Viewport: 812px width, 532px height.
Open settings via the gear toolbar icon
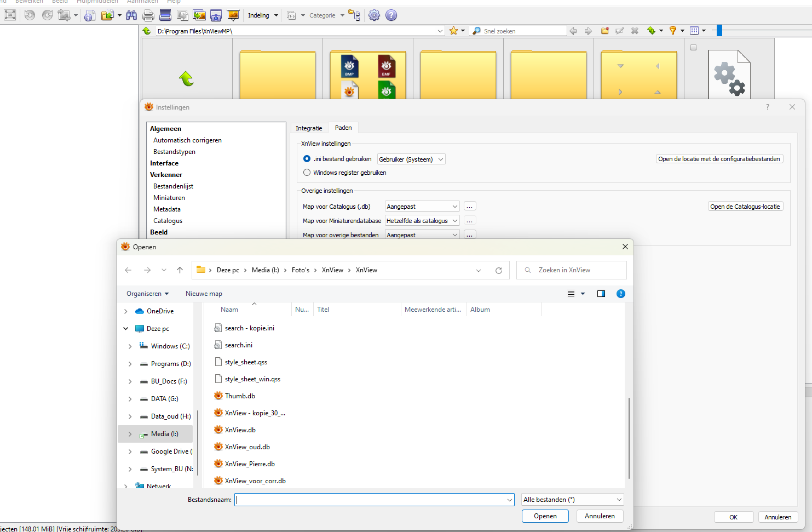[x=374, y=15]
